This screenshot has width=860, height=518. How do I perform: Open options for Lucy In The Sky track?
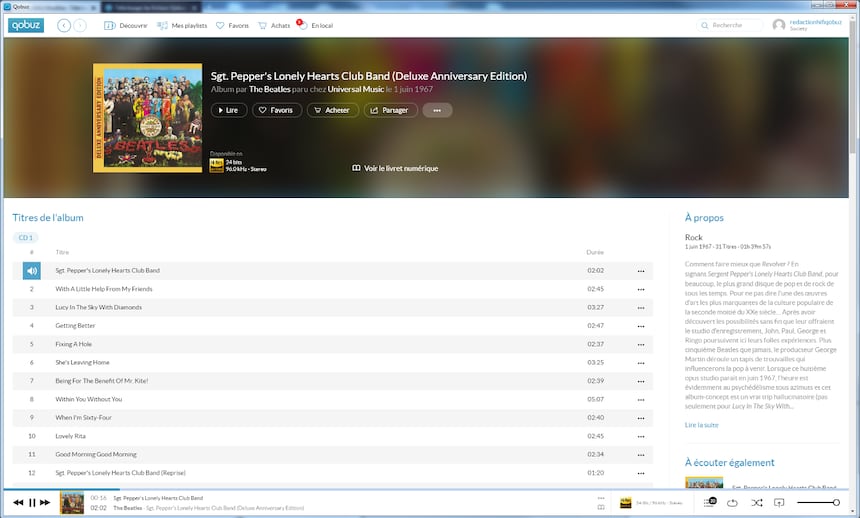641,308
